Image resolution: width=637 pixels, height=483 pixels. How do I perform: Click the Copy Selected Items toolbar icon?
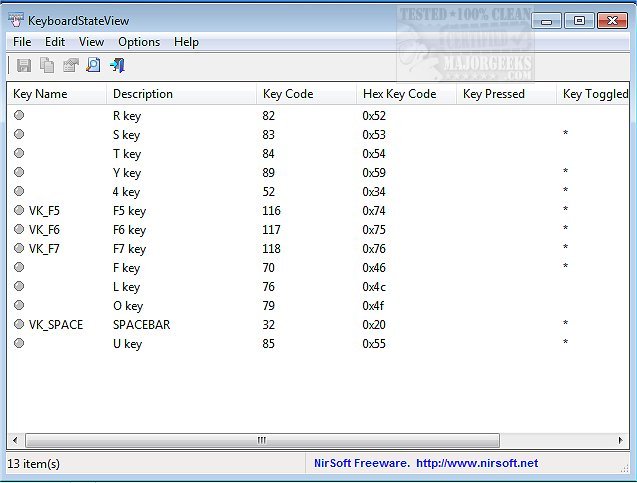coord(47,65)
